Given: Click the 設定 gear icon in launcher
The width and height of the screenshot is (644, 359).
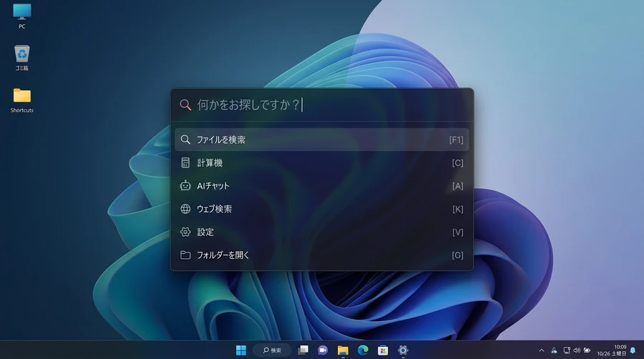Looking at the screenshot, I should pos(185,232).
